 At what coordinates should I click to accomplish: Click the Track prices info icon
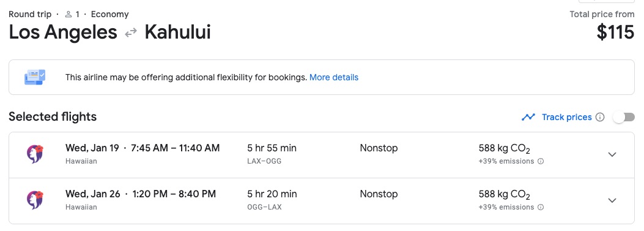tap(600, 118)
